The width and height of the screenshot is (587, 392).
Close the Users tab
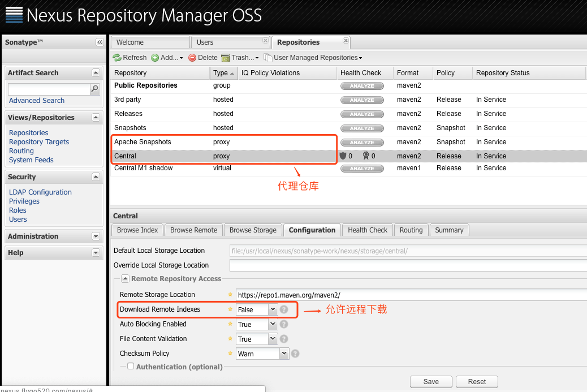coord(265,40)
